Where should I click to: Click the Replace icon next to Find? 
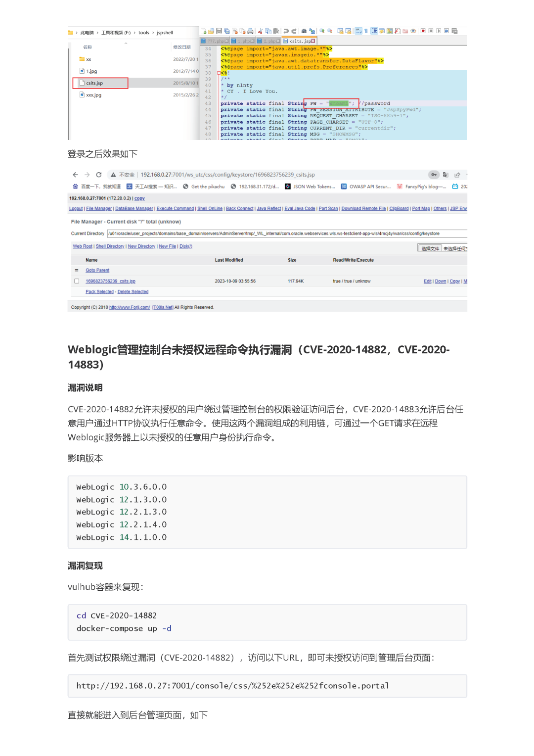312,31
